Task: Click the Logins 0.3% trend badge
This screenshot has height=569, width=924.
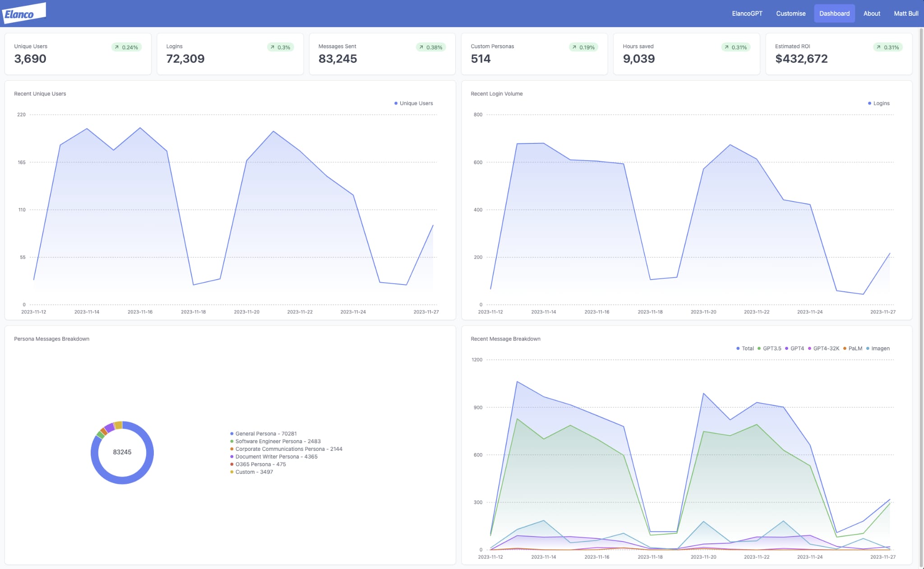Action: [x=280, y=47]
